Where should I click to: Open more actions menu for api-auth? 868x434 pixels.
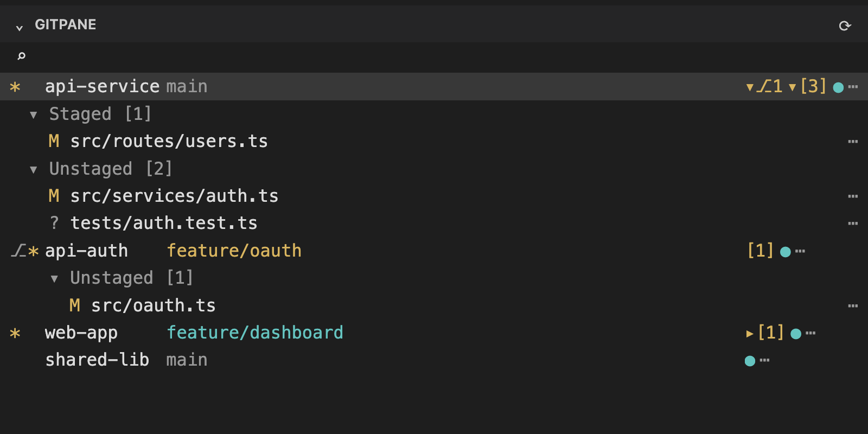800,251
